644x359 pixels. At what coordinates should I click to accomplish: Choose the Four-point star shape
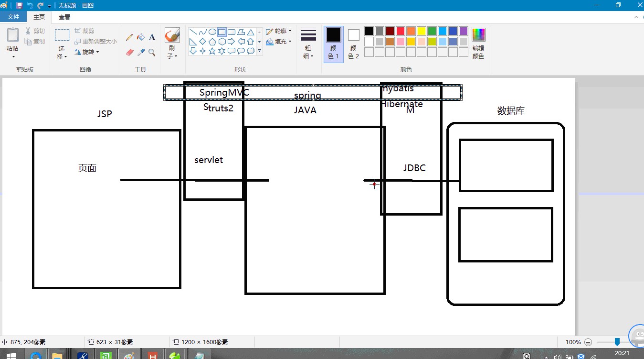(202, 51)
